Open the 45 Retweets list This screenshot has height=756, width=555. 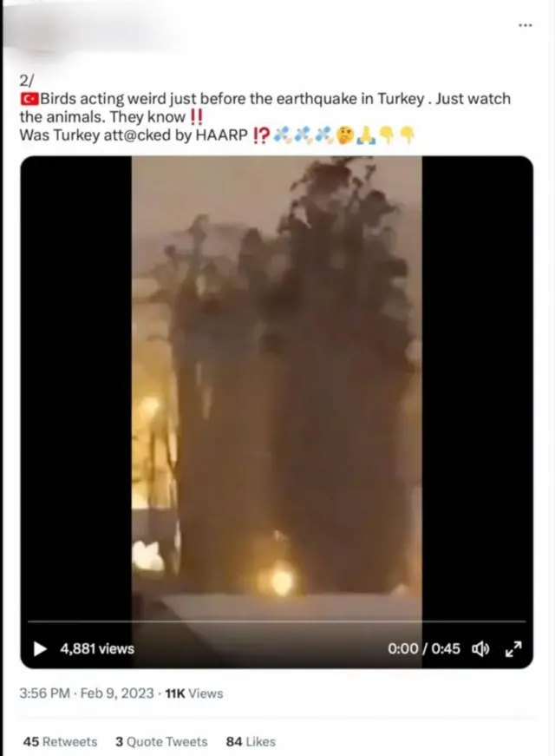coord(60,741)
